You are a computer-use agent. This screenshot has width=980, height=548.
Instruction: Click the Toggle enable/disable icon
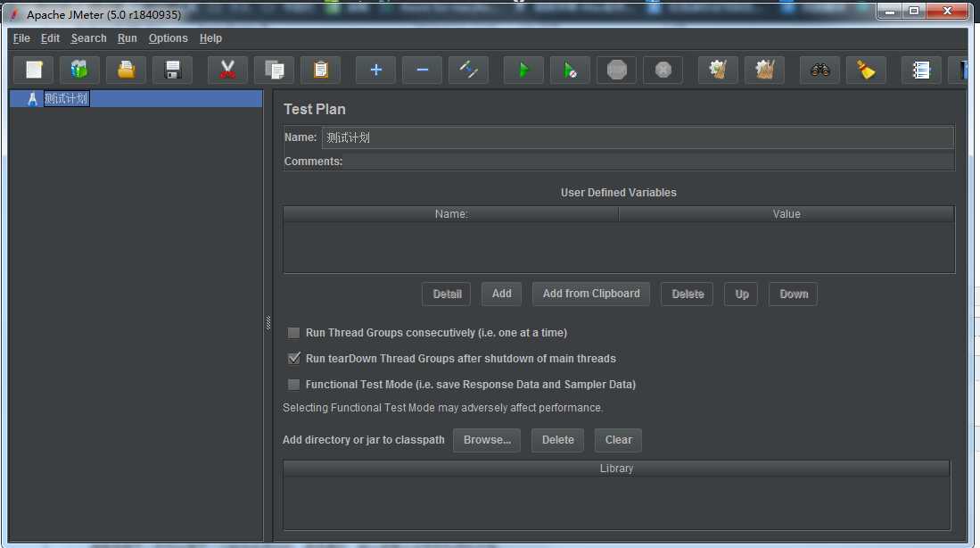[468, 70]
